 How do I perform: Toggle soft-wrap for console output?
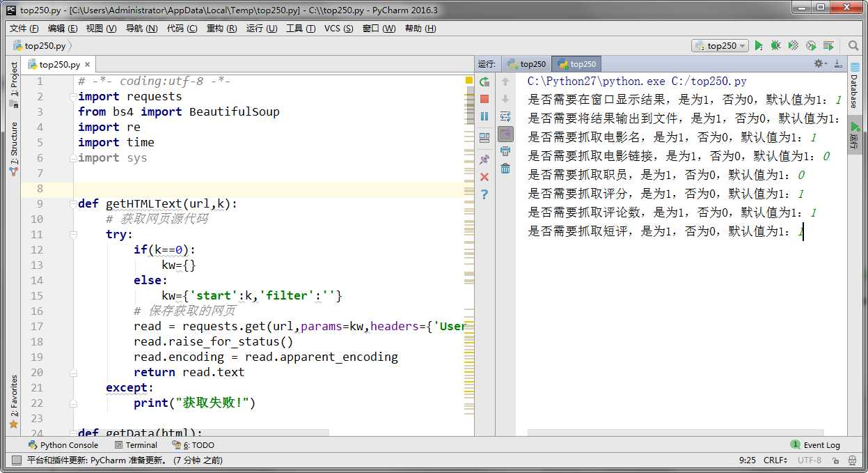[505, 116]
